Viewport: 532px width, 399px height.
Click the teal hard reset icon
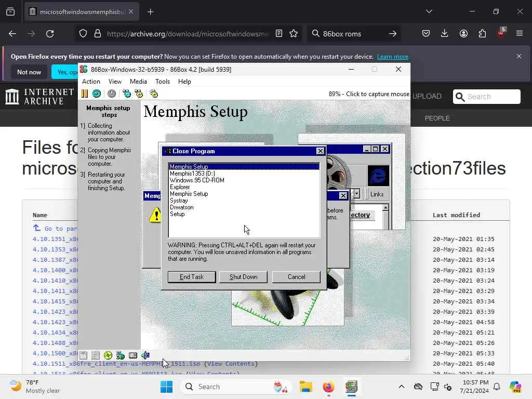pos(97,94)
